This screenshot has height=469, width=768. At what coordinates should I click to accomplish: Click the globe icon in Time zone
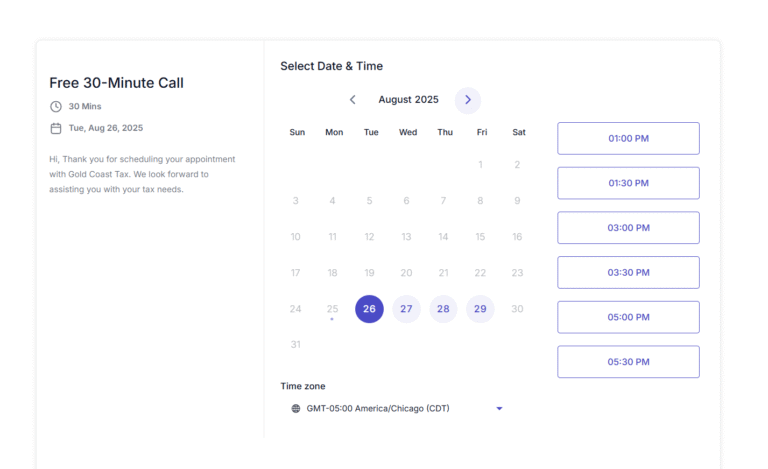point(296,409)
